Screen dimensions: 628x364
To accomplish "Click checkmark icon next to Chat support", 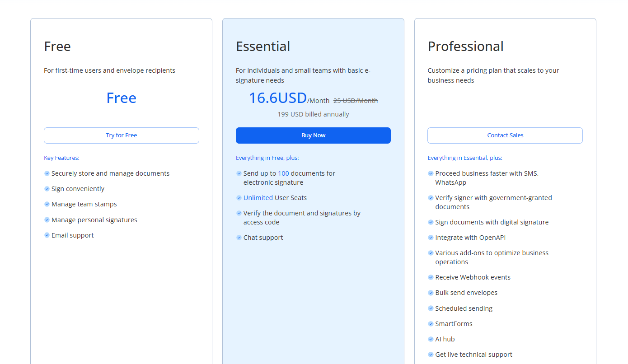I will click(239, 238).
